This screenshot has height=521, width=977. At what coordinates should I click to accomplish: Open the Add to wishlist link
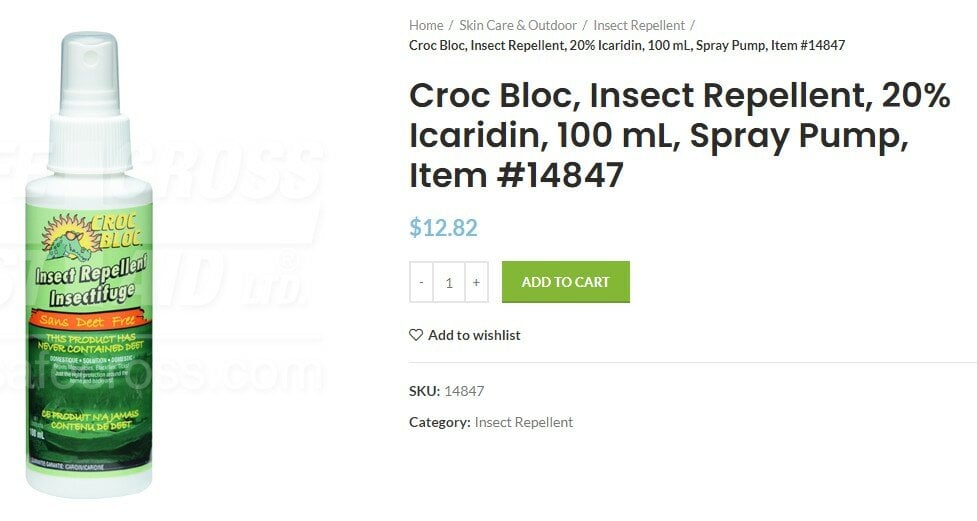click(474, 335)
